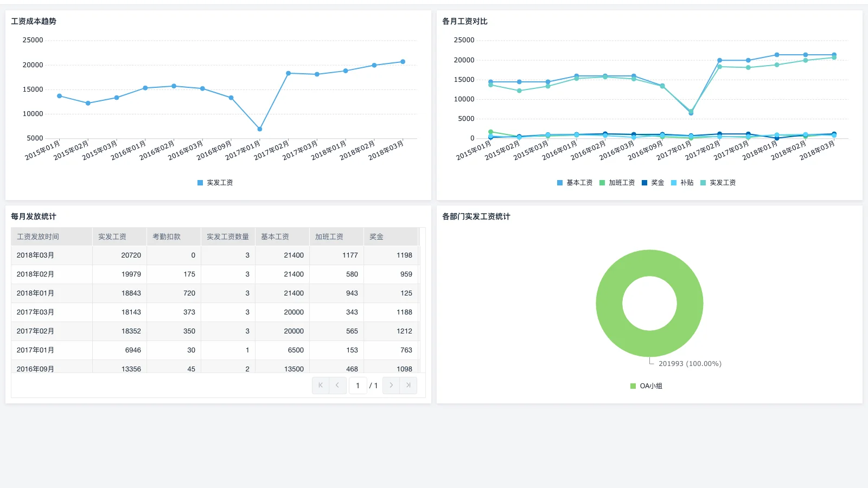Toggle OA小组 legend under donut chart
The width and height of the screenshot is (868, 488).
[x=646, y=386]
